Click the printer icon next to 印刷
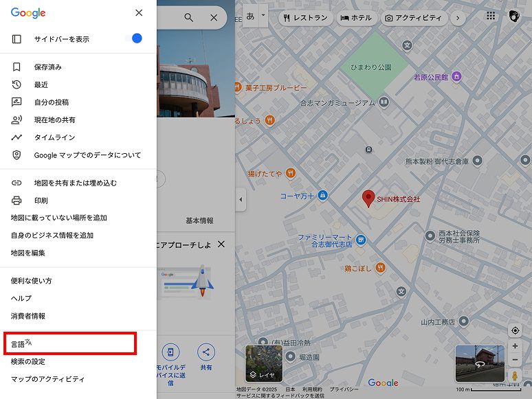 click(x=16, y=201)
